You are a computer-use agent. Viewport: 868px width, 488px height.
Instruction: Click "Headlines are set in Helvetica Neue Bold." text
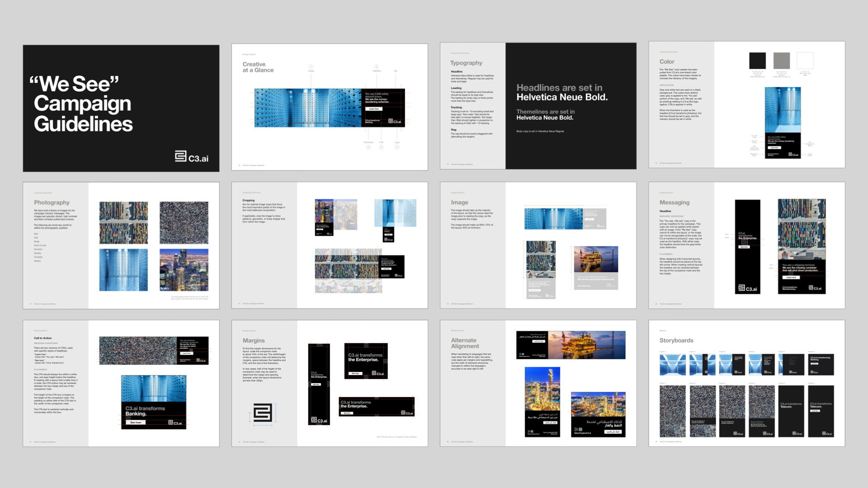click(562, 92)
